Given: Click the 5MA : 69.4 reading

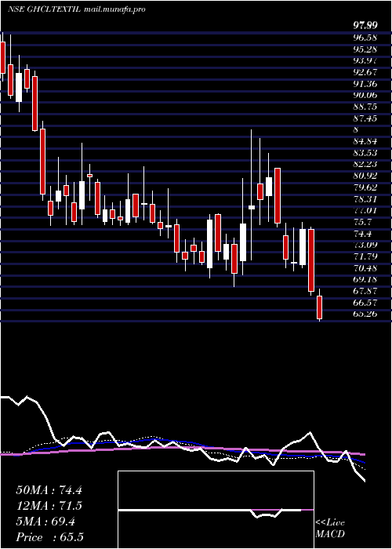Looking at the screenshot, I should click(x=45, y=522).
